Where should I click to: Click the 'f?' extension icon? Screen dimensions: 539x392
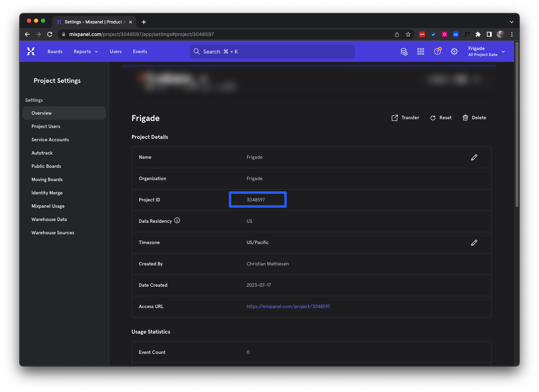(467, 34)
